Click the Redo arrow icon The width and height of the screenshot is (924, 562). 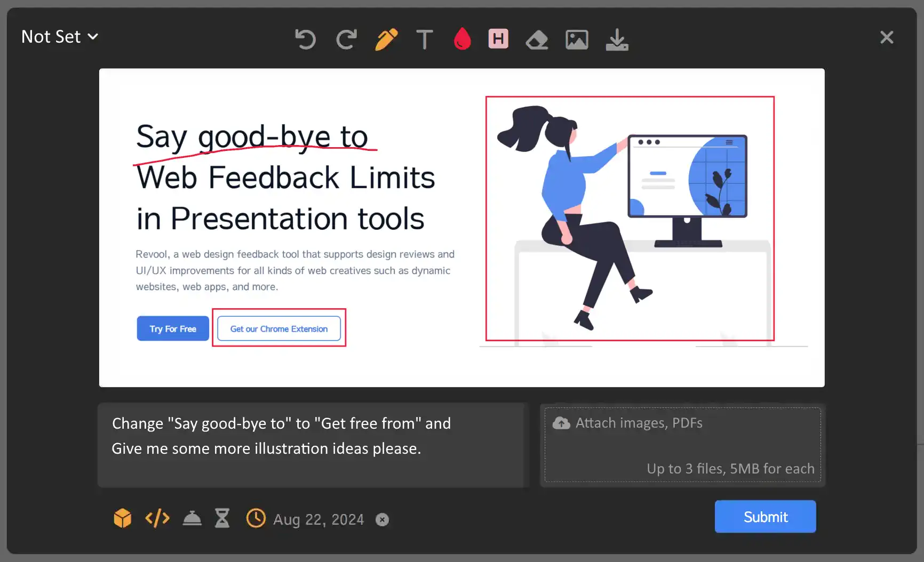pyautogui.click(x=347, y=39)
